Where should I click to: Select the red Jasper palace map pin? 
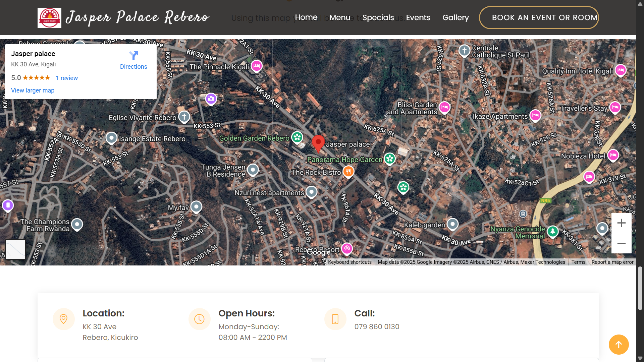click(318, 144)
